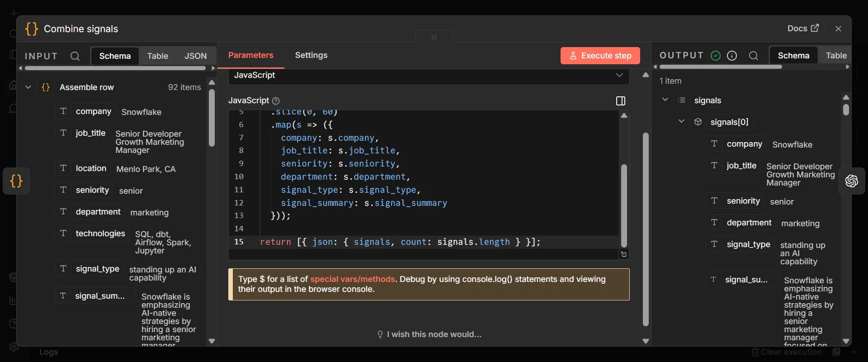Click '92 items' count in INPUT
The image size is (868, 362).
(184, 87)
